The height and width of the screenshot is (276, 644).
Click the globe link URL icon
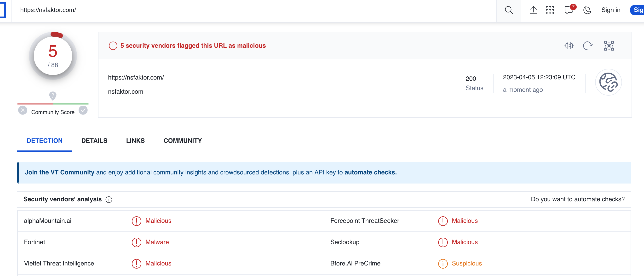coord(608,82)
